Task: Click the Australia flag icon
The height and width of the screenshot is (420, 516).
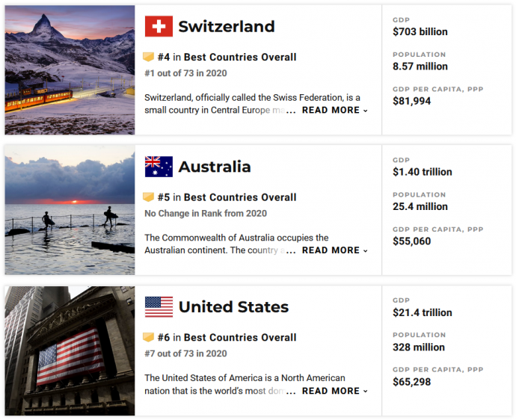Action: click(x=159, y=167)
